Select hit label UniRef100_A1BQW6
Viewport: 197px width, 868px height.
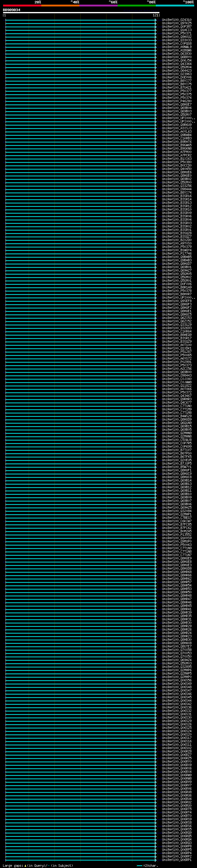(177, 50)
